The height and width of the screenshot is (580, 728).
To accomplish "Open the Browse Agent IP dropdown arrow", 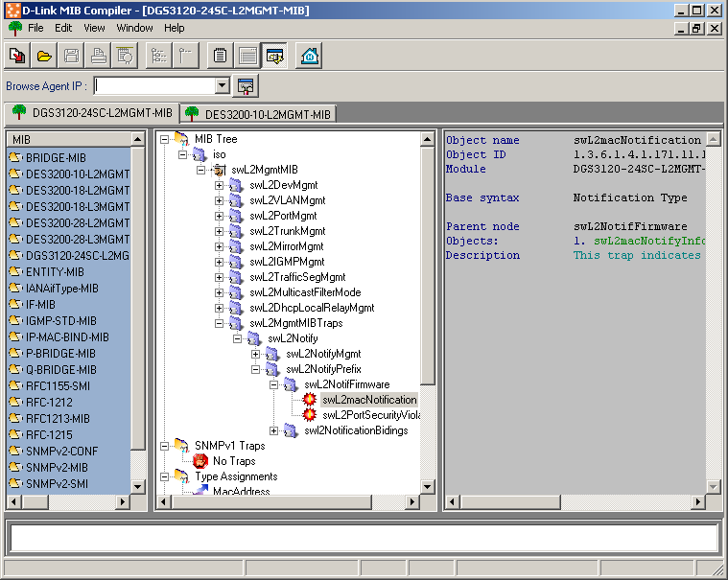I will point(223,85).
